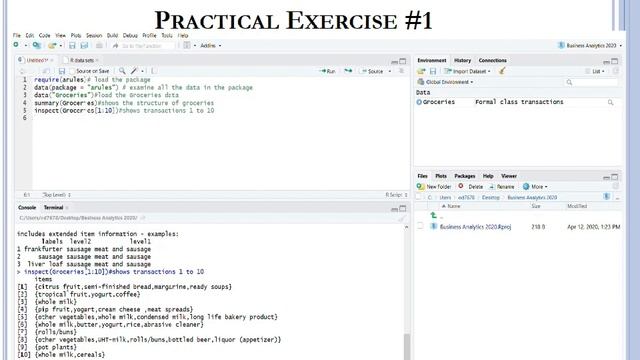
Task: Click the New Folder button
Action: (434, 187)
